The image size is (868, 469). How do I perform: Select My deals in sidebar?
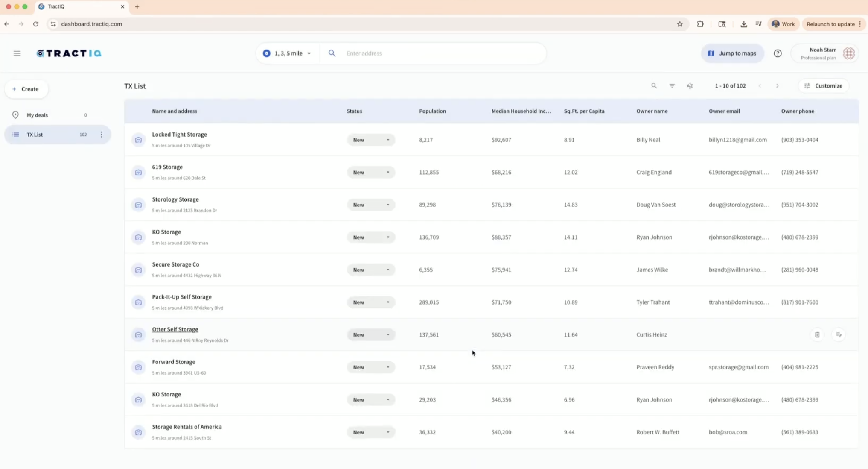(38, 115)
